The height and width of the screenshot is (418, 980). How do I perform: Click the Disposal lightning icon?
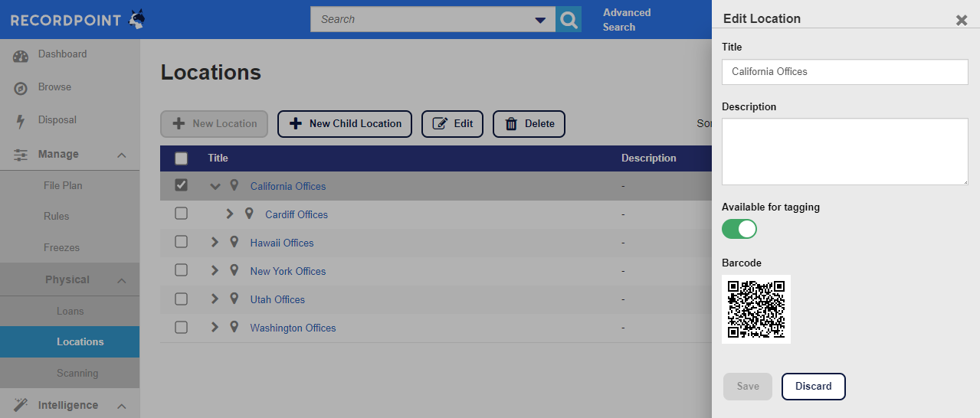tap(21, 121)
